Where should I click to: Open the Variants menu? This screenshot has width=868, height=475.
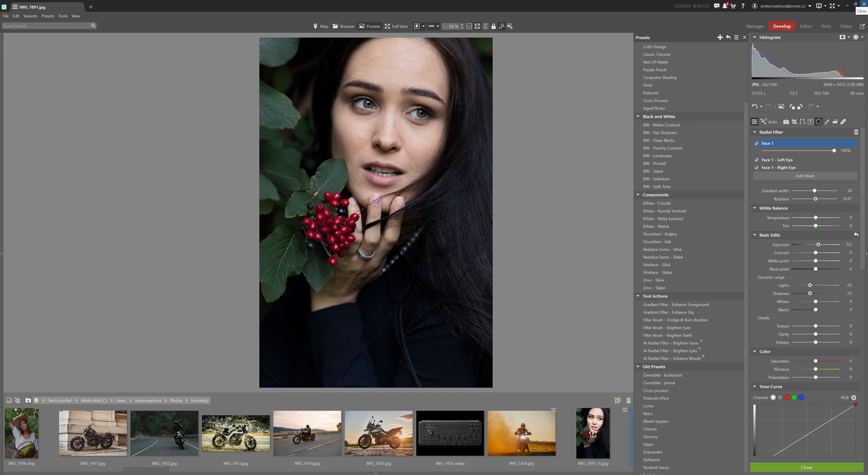pyautogui.click(x=30, y=16)
